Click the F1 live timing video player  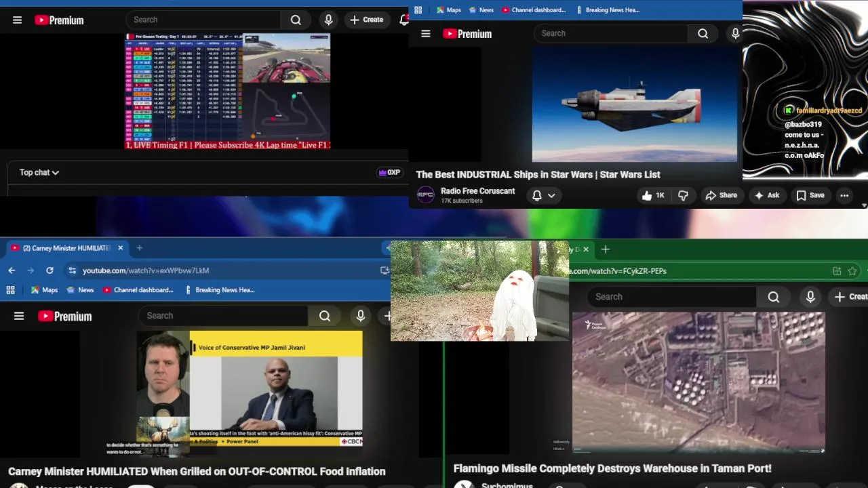[x=228, y=91]
